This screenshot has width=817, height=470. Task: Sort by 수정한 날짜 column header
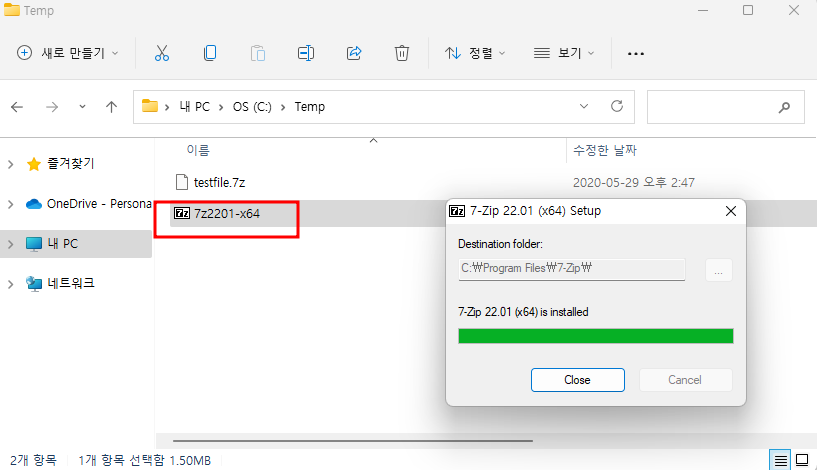[x=605, y=150]
